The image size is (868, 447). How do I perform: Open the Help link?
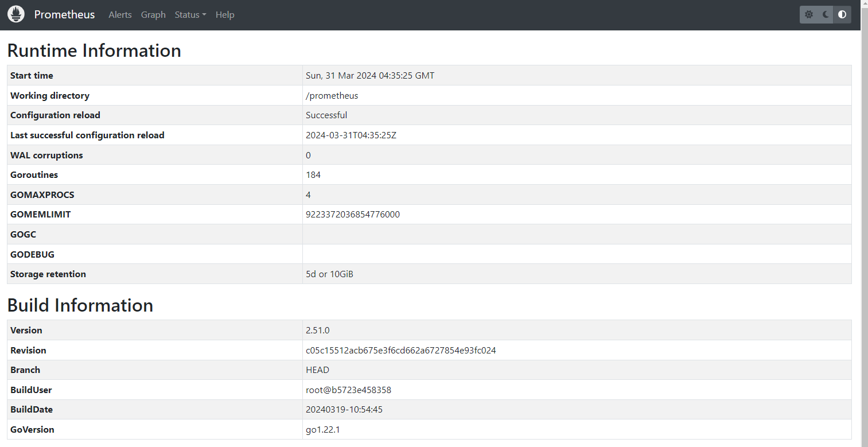[225, 14]
